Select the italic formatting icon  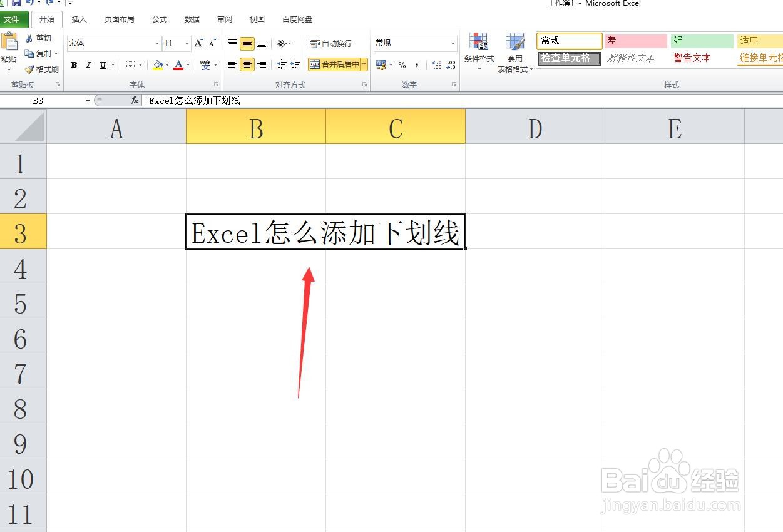pyautogui.click(x=88, y=64)
